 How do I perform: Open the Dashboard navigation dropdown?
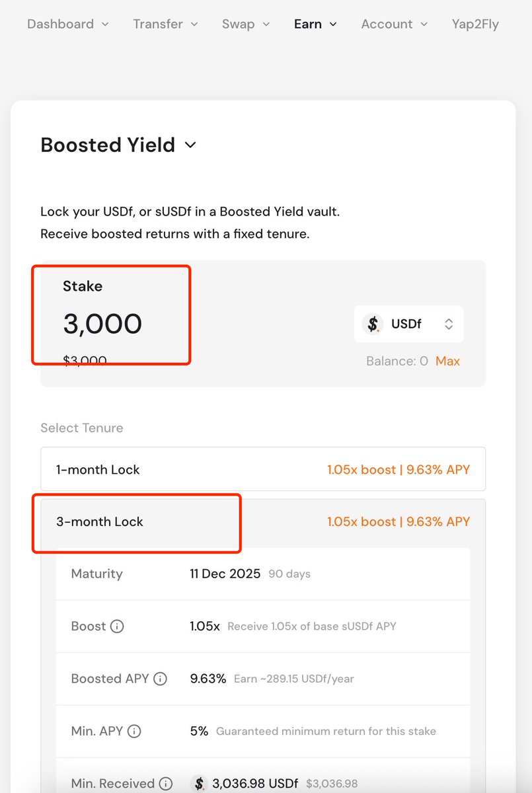(68, 24)
